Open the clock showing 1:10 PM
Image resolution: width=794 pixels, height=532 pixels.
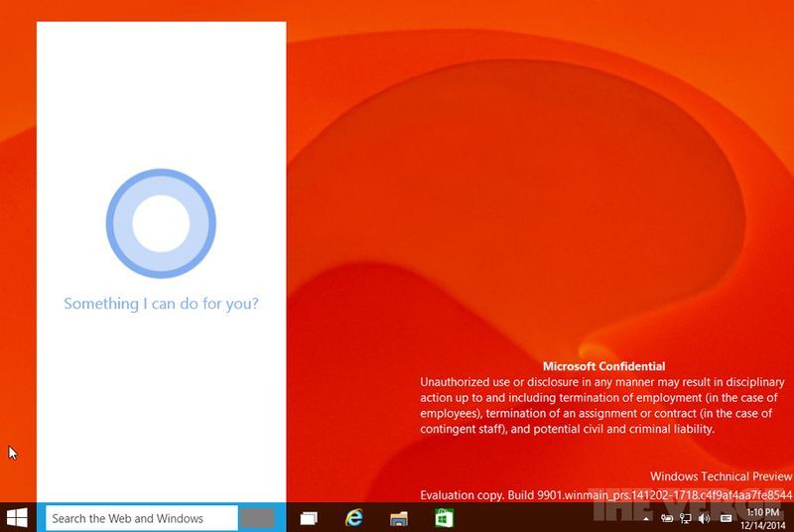click(x=761, y=512)
